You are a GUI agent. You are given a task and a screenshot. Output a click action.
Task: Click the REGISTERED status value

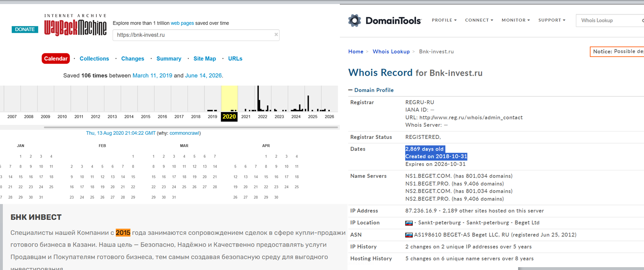[x=423, y=137]
